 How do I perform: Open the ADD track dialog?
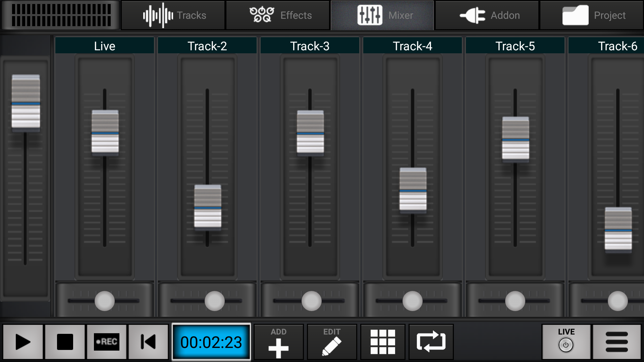coord(278,342)
